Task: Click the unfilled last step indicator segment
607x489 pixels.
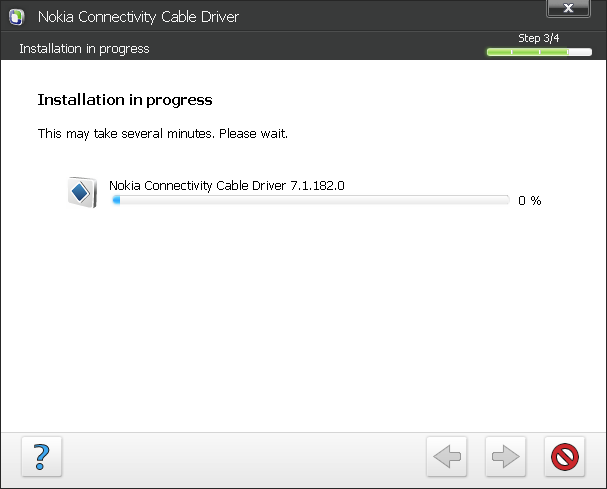Action: (x=582, y=51)
